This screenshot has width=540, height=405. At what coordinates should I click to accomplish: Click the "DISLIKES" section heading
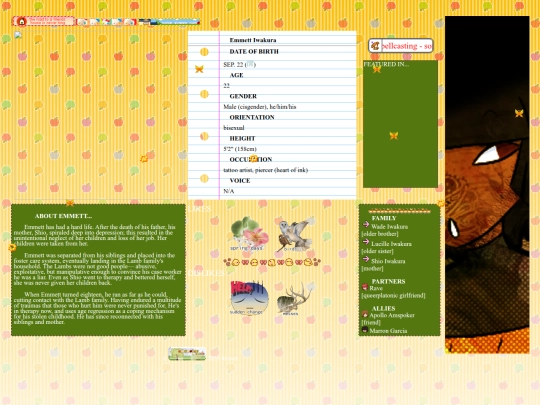(206, 273)
